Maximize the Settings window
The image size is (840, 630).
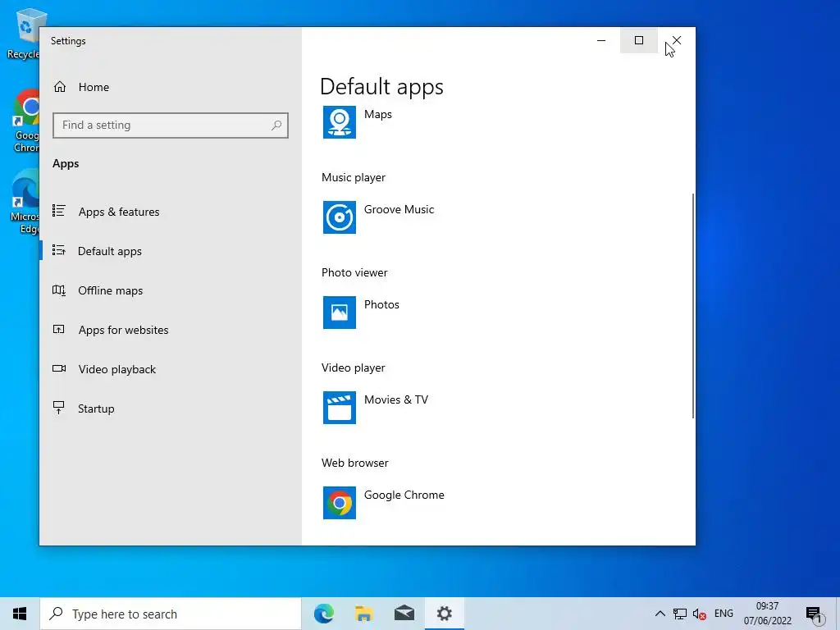pyautogui.click(x=638, y=40)
